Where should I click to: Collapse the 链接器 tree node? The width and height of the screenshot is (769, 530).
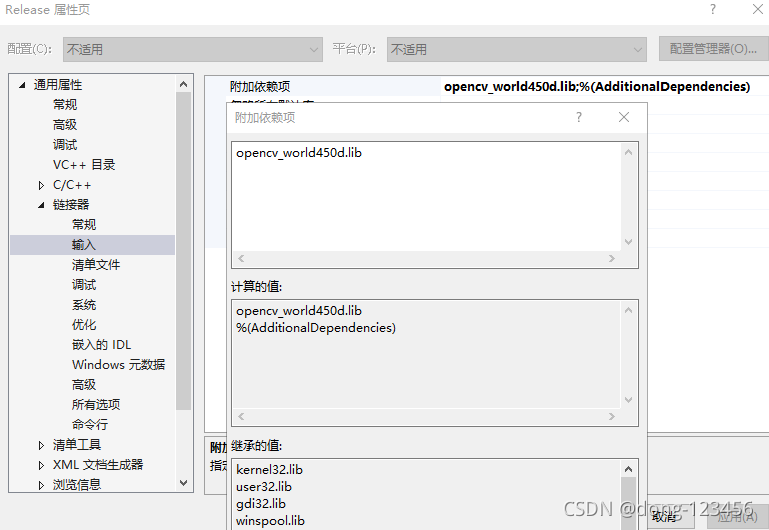pyautogui.click(x=41, y=205)
